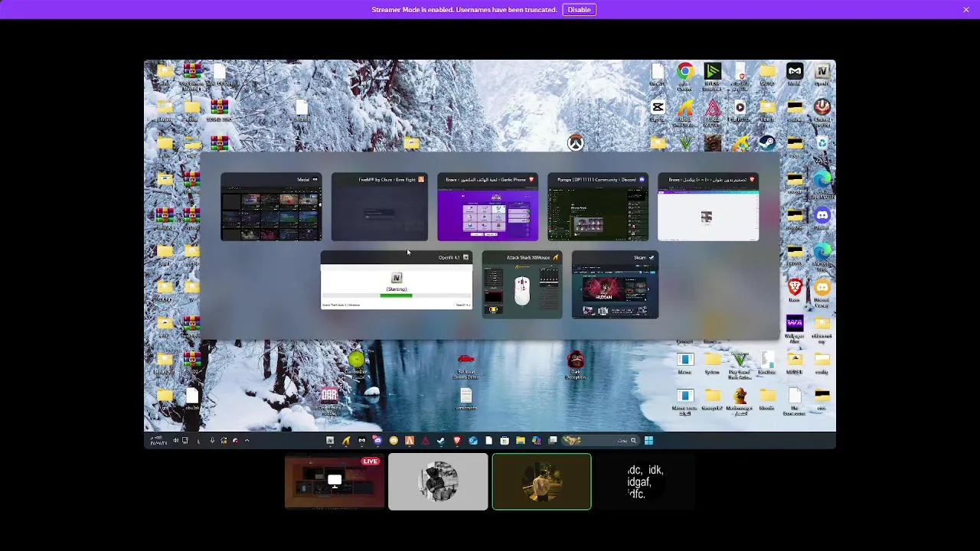Open the green NVIDIA Broadcast desktop icon

pyautogui.click(x=713, y=72)
